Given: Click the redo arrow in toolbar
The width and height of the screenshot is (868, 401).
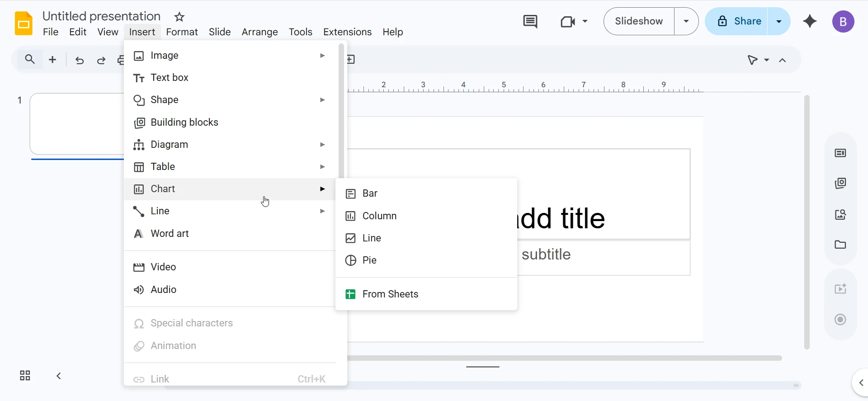Looking at the screenshot, I should [x=101, y=60].
